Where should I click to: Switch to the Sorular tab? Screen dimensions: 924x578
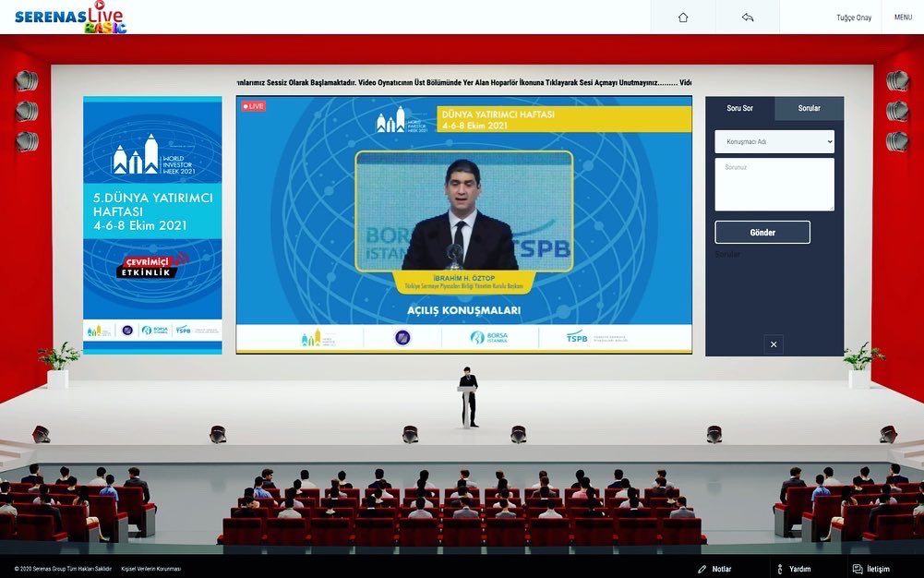point(810,108)
